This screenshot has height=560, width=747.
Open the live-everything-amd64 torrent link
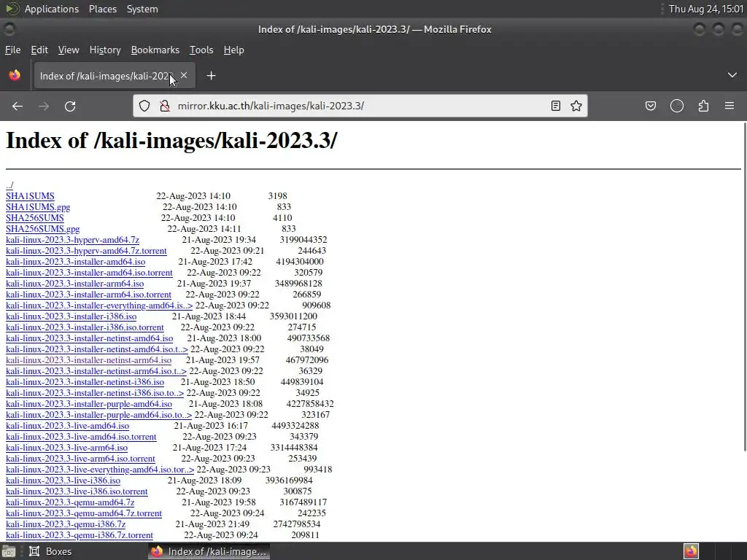[100, 470]
